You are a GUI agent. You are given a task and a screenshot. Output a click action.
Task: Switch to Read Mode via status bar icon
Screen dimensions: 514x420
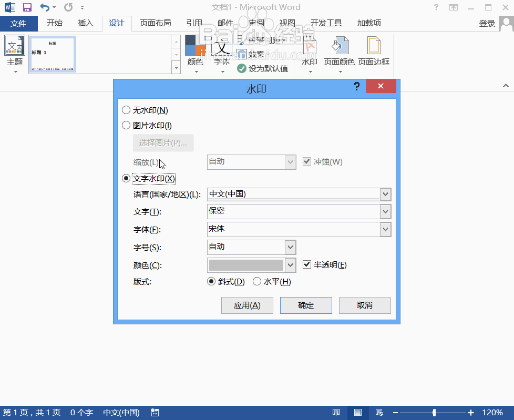[336, 412]
